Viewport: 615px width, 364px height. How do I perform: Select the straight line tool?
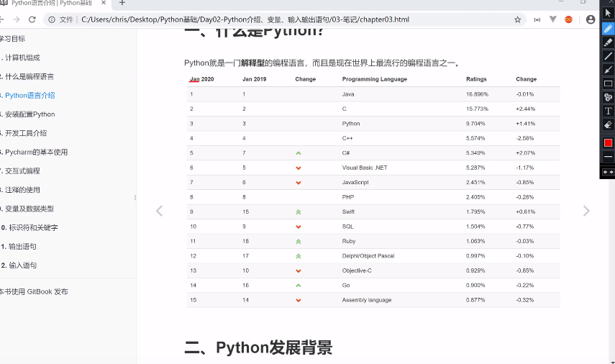coord(608,56)
